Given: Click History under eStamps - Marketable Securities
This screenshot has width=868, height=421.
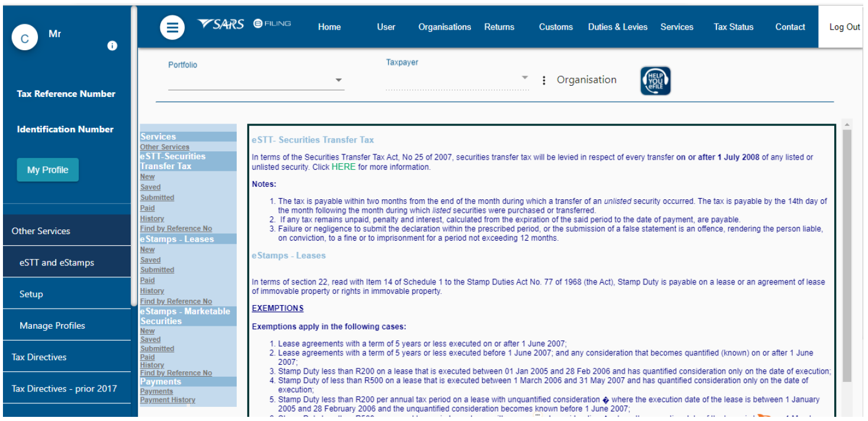Looking at the screenshot, I should point(152,365).
